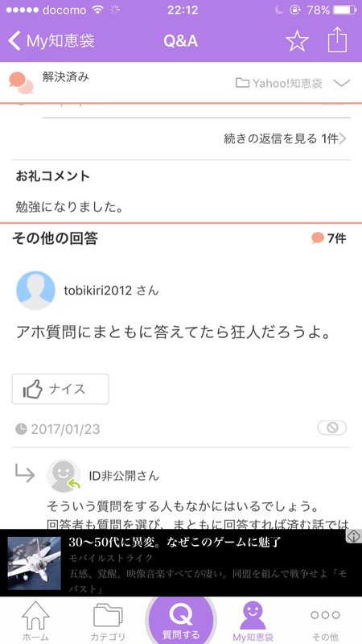
Task: Select the My知恵袋 bottom tab
Action: point(253,621)
